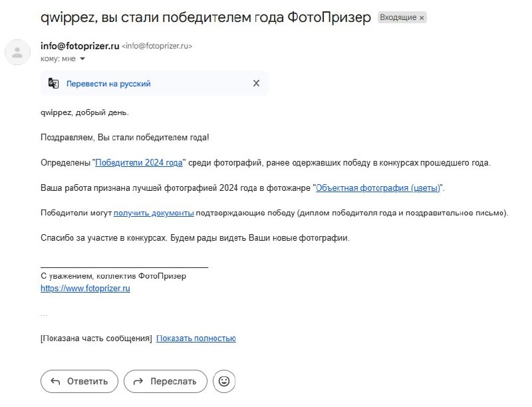The height and width of the screenshot is (407, 532).
Task: Open Объектная фотография (цветы) link
Action: [378, 188]
